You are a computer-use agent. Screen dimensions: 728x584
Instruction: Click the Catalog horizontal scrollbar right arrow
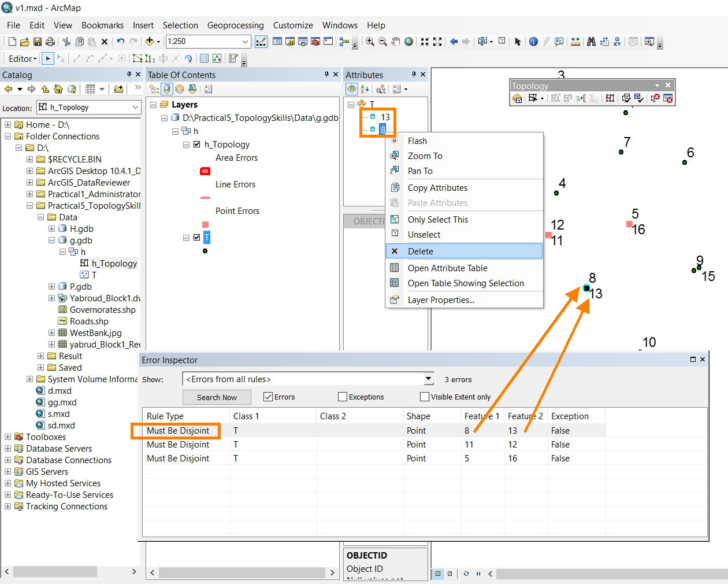coord(134,571)
